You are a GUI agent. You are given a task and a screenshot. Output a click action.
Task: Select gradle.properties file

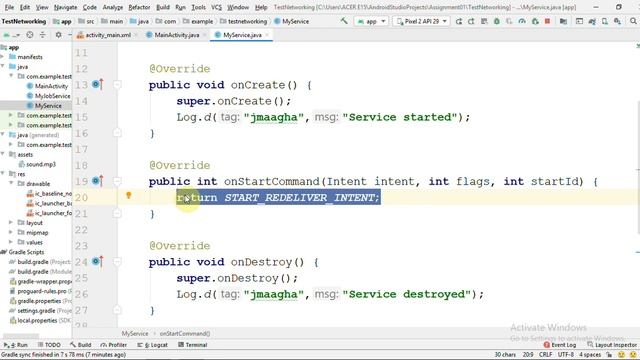[x=40, y=301]
